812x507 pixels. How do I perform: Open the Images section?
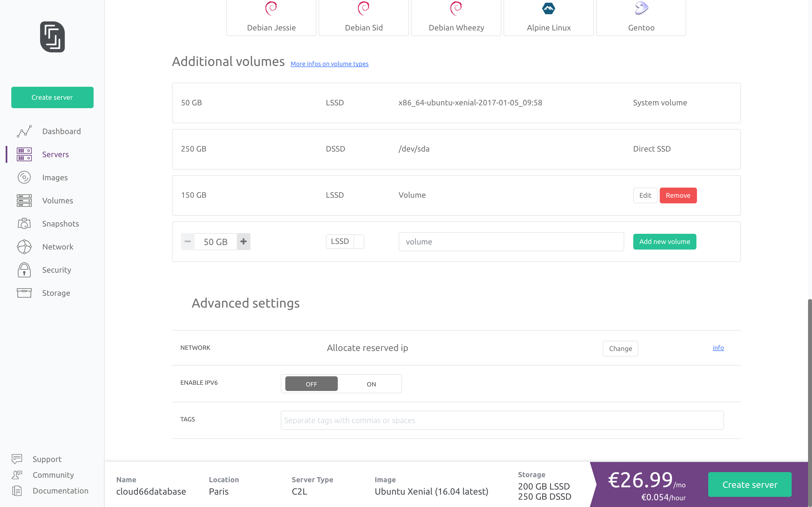55,177
